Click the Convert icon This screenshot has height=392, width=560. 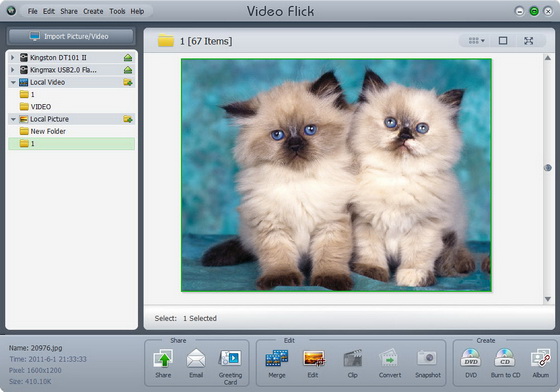[x=389, y=358]
